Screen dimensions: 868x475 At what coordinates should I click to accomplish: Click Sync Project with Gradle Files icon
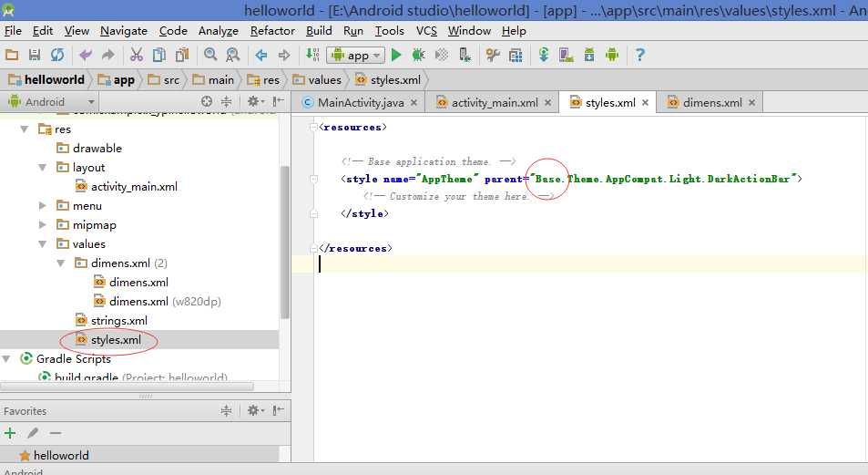[544, 55]
